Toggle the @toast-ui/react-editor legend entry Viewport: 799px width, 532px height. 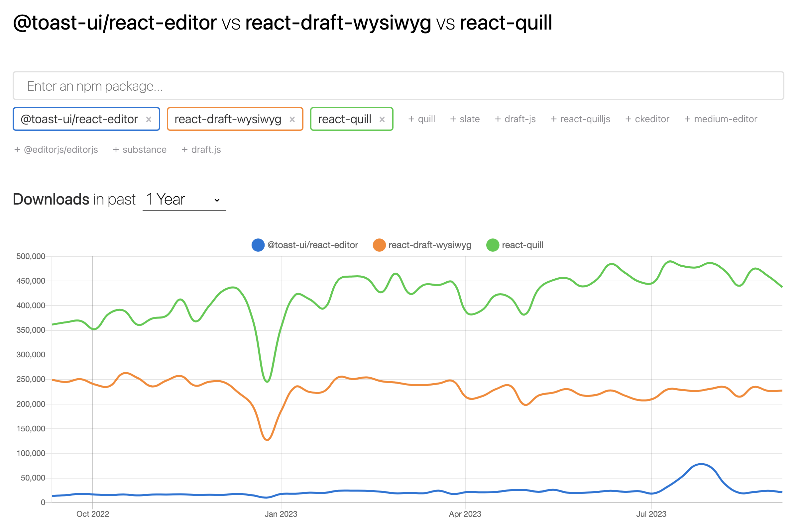pos(312,245)
